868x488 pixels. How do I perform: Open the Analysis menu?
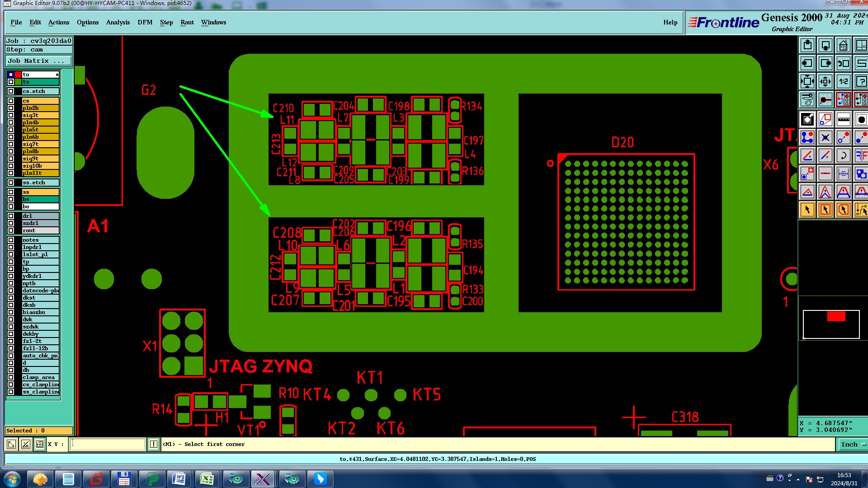(x=118, y=22)
